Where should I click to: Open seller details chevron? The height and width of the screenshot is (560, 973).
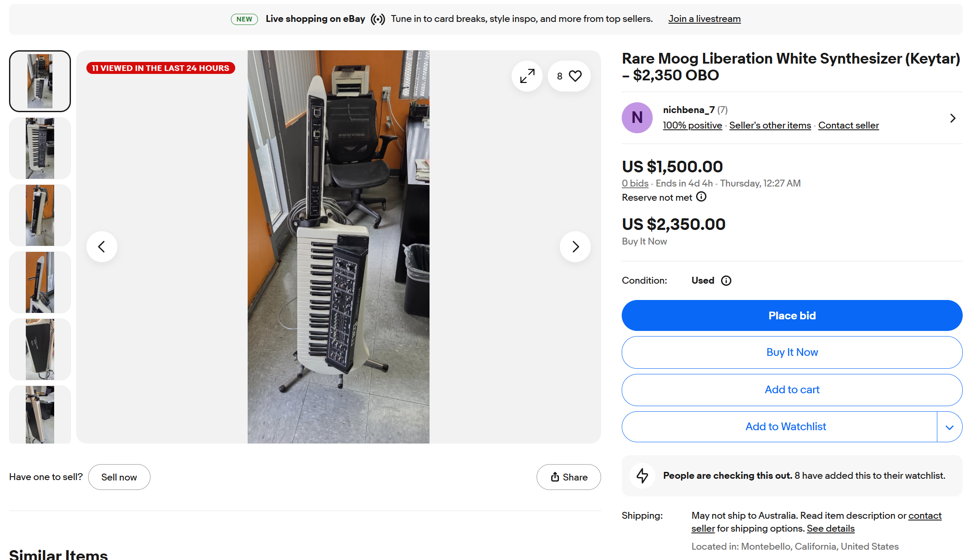pos(953,118)
